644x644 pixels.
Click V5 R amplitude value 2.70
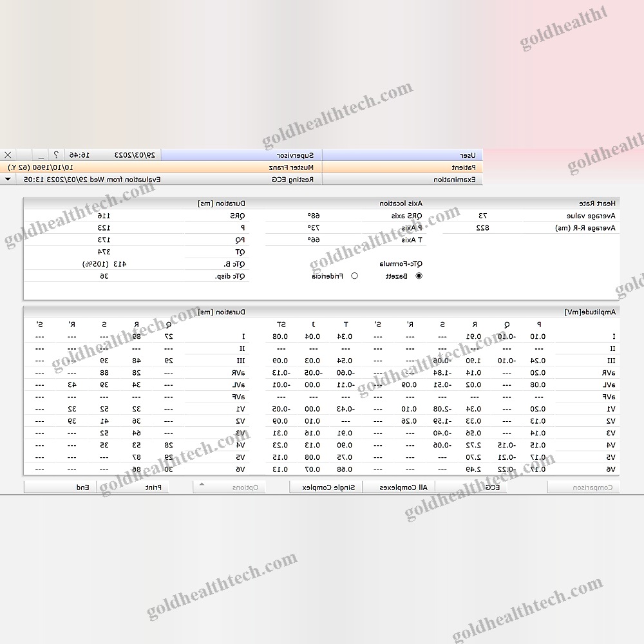(x=473, y=457)
